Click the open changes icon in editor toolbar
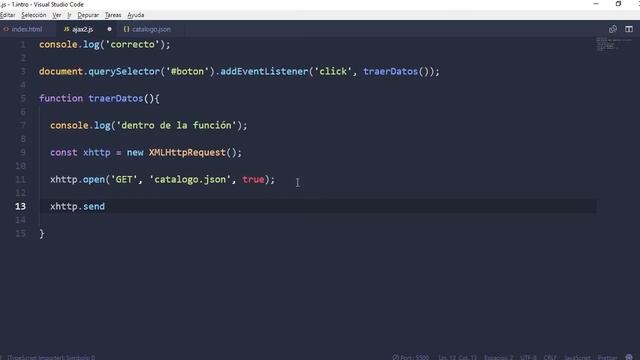The image size is (640, 360). click(x=613, y=29)
